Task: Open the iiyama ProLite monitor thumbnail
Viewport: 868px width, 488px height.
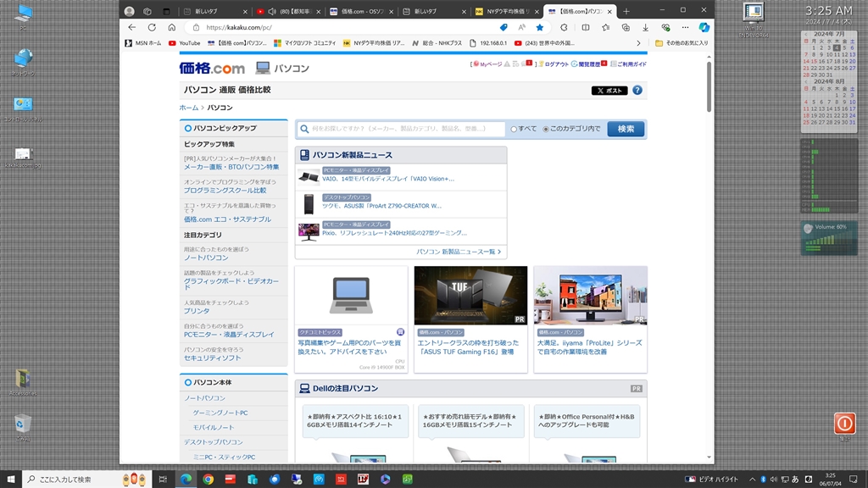Action: point(590,296)
